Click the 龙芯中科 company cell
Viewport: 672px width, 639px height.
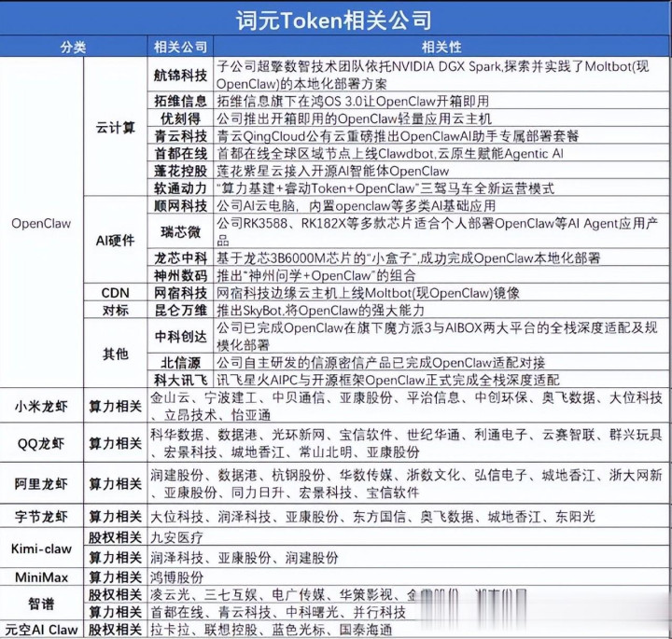pyautogui.click(x=180, y=257)
